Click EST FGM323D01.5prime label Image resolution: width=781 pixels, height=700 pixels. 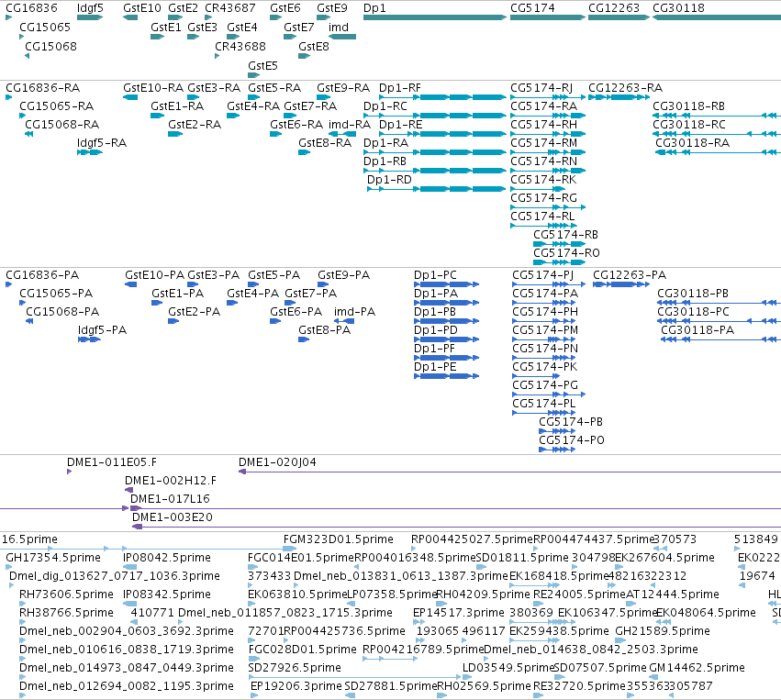point(339,539)
